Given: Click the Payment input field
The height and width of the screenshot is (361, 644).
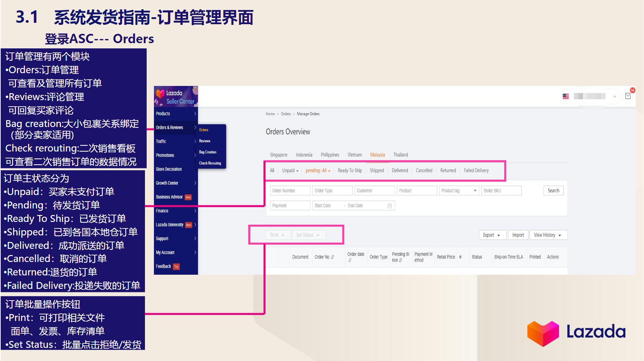Looking at the screenshot, I should tap(290, 206).
